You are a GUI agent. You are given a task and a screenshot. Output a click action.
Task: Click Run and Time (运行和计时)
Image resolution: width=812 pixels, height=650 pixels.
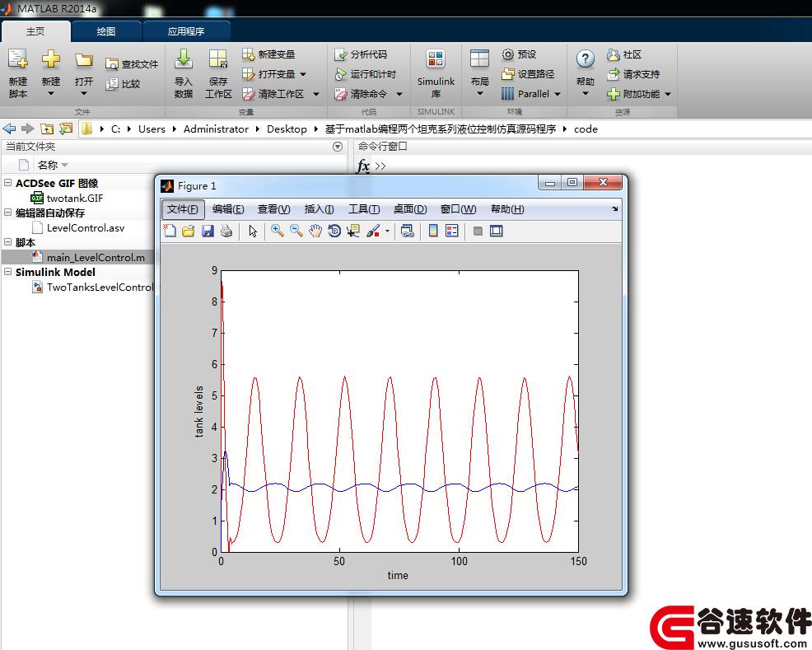tap(365, 74)
